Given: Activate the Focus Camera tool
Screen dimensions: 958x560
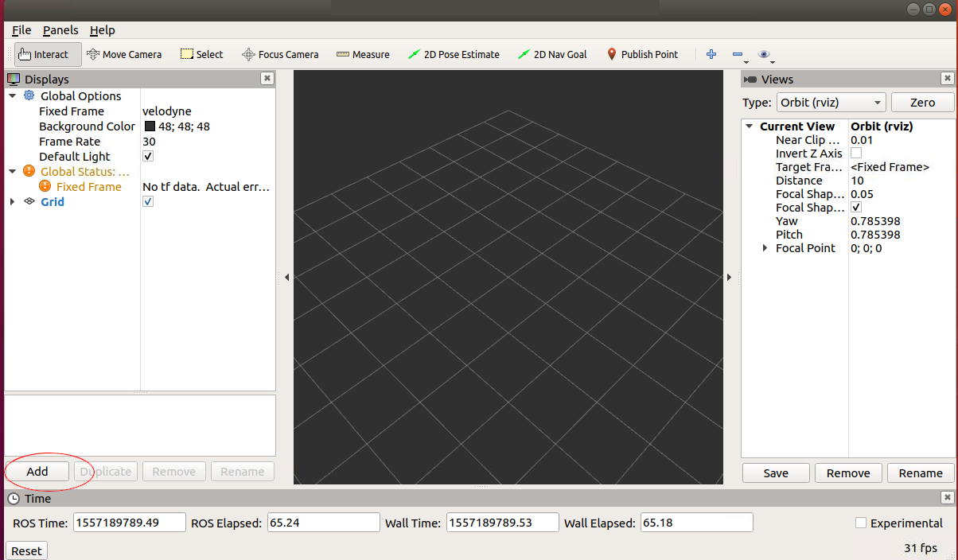Looking at the screenshot, I should pos(280,54).
